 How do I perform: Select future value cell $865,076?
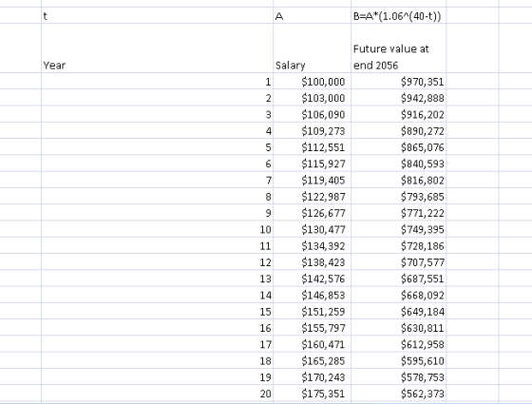click(398, 147)
